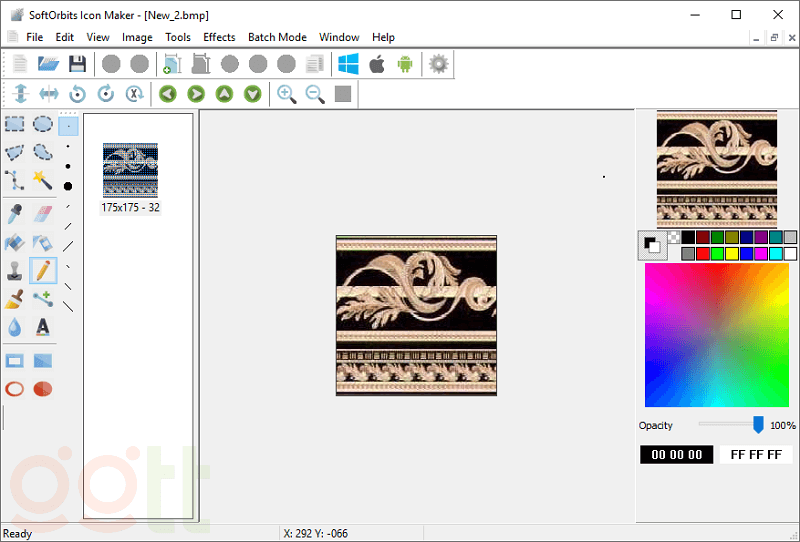
Task: Select the Magic Wand tool
Action: (43, 180)
